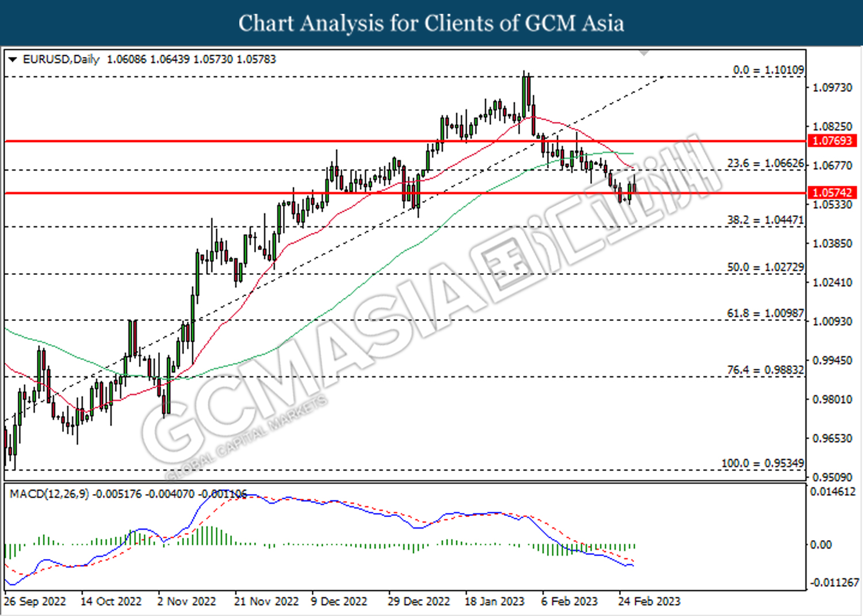Screen dimensions: 863x616
Task: Click the Fibonacci label '61.8 = 1.00987'
Action: pyautogui.click(x=765, y=313)
